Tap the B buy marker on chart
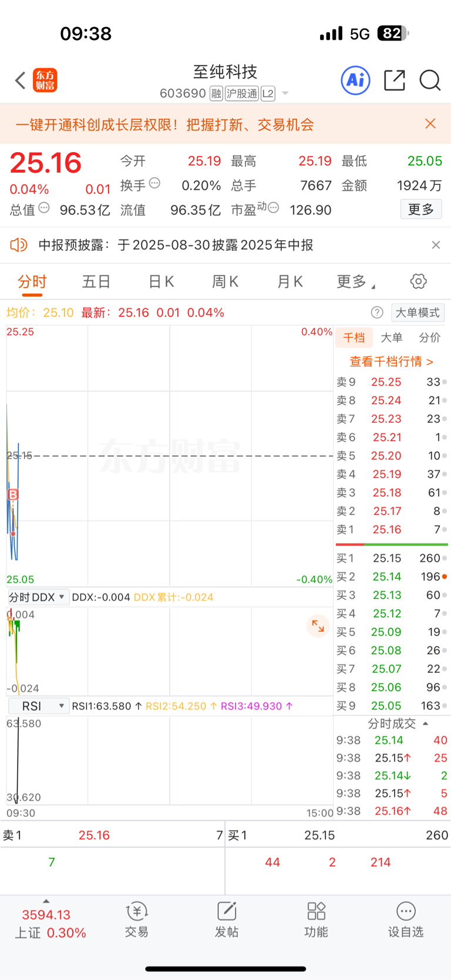The height and width of the screenshot is (980, 451). tap(13, 494)
